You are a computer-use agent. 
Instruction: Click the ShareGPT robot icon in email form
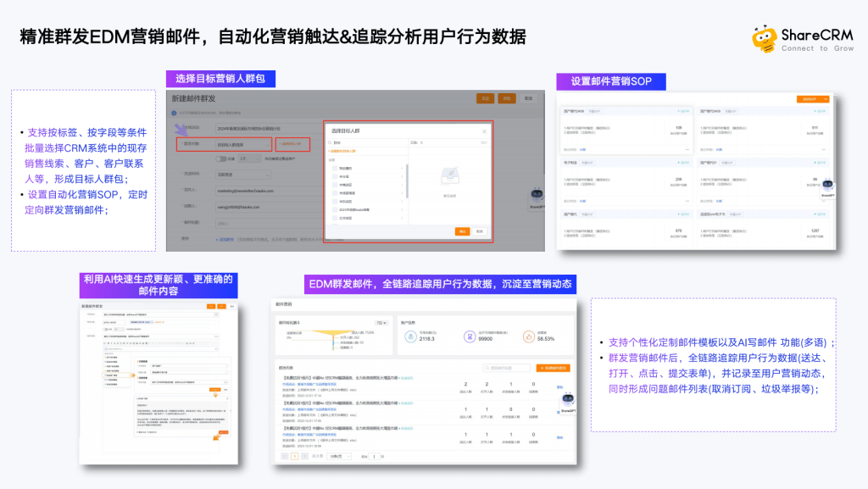(x=537, y=195)
